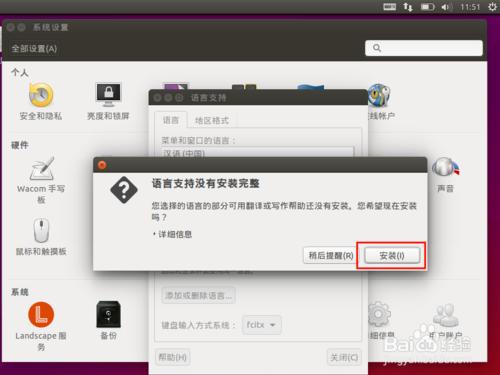Open the network indicator in top panel

(408, 7)
